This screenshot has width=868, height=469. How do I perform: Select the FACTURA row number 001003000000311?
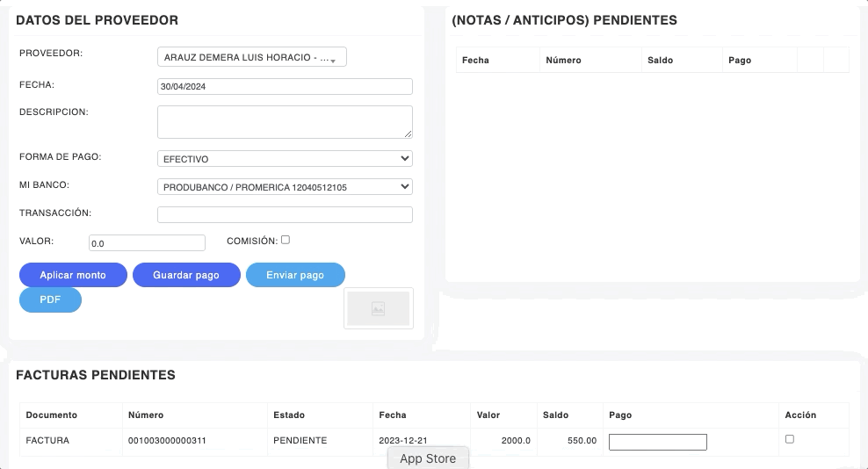pos(167,440)
